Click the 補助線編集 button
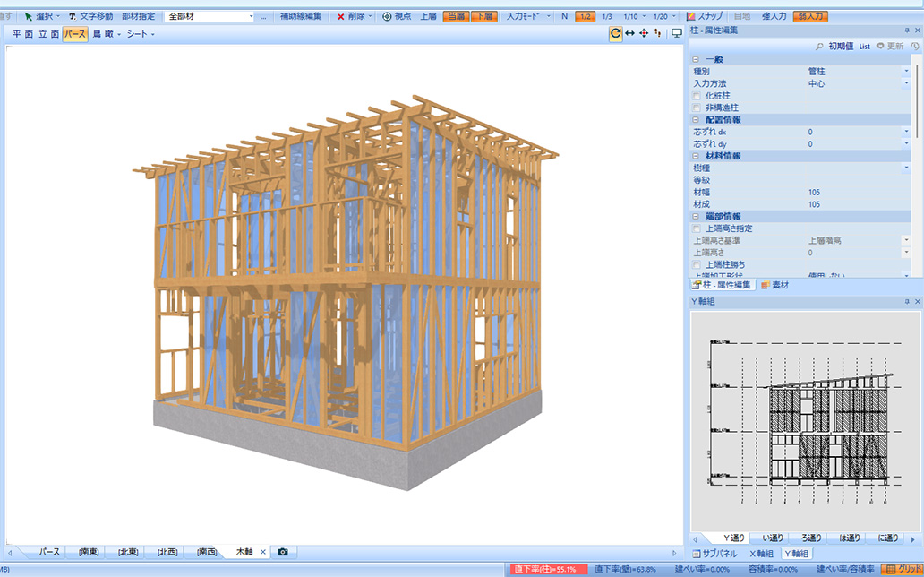 pos(301,16)
